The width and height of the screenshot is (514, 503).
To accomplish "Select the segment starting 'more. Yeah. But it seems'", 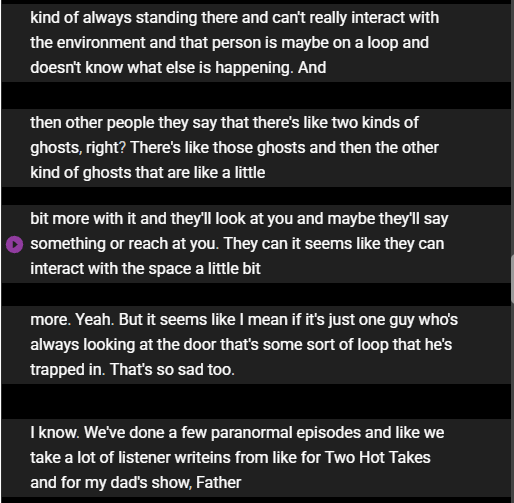I will [x=256, y=345].
